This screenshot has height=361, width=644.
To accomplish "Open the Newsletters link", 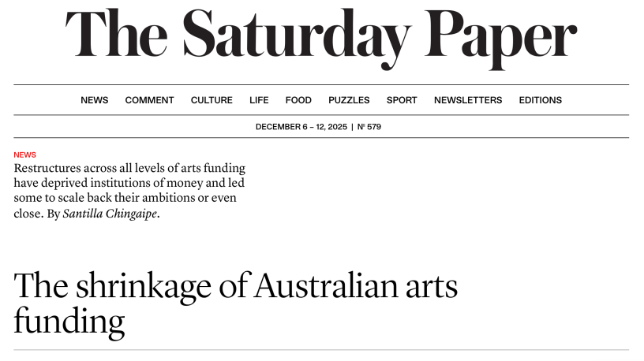I will [x=468, y=100].
